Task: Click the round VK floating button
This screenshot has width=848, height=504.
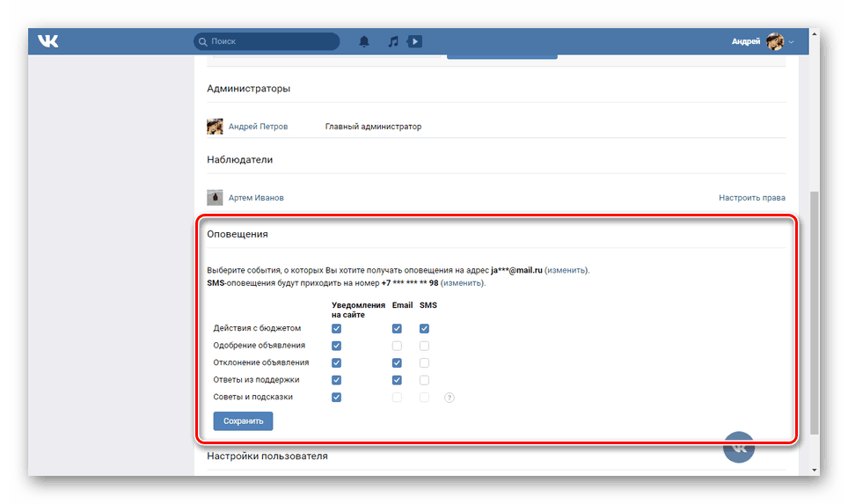Action: [x=739, y=447]
